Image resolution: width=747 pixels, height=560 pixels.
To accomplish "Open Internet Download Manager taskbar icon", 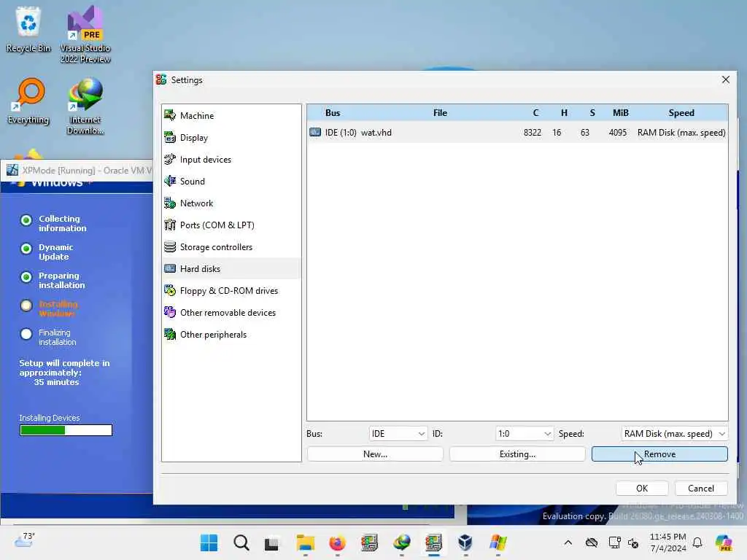I will tap(402, 542).
